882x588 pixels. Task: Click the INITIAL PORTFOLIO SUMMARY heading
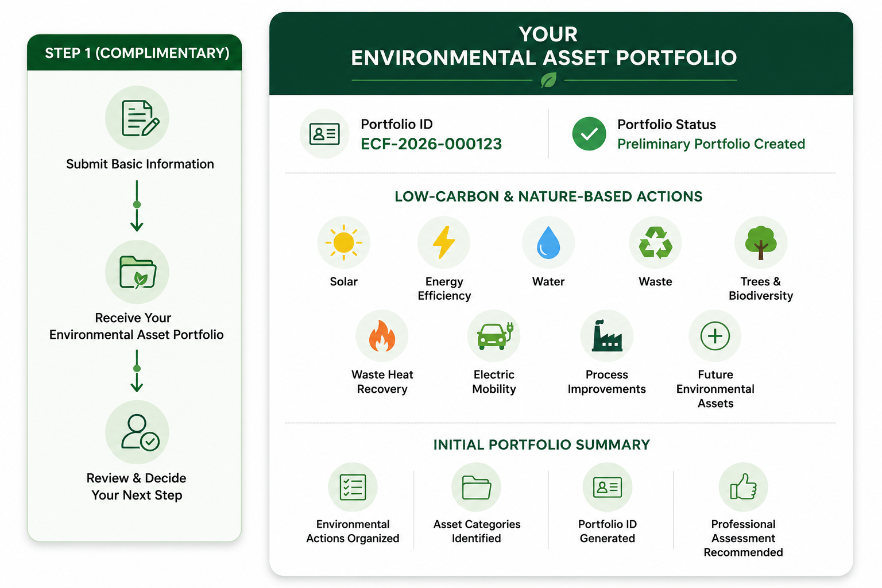click(x=541, y=444)
